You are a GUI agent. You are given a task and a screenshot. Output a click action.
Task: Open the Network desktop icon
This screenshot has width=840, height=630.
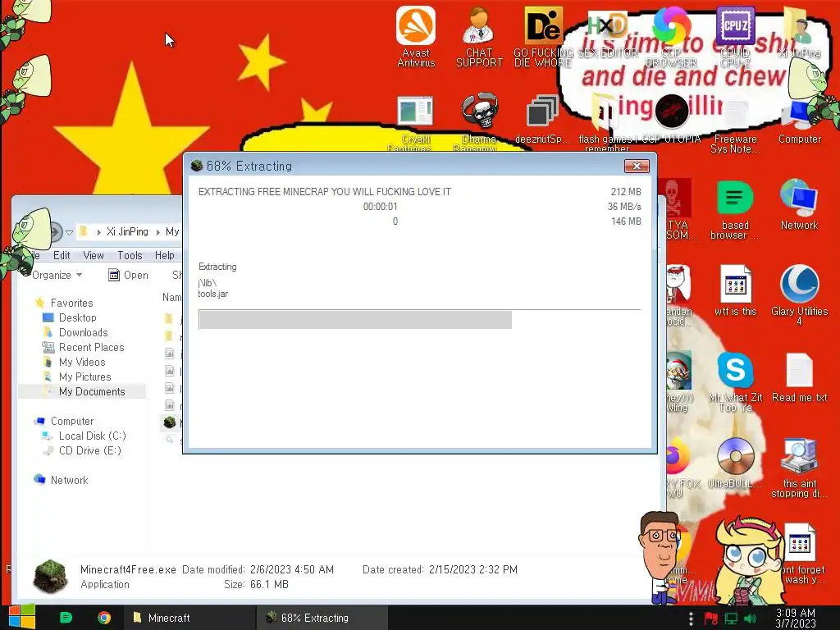[799, 204]
